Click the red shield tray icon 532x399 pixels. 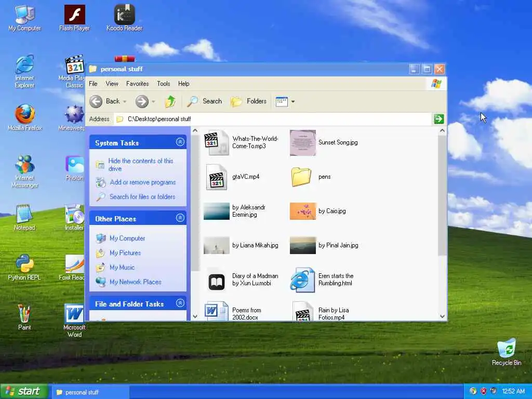click(x=484, y=391)
